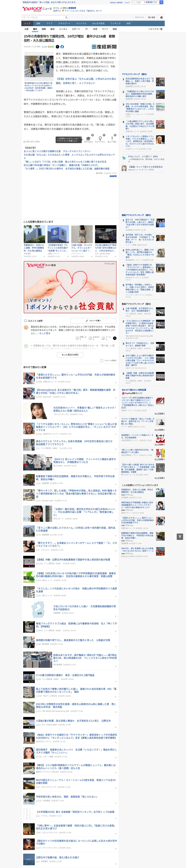Open related video thumbnail with 0:52 duration
This screenshot has height=868, width=186.
[x=106, y=234]
